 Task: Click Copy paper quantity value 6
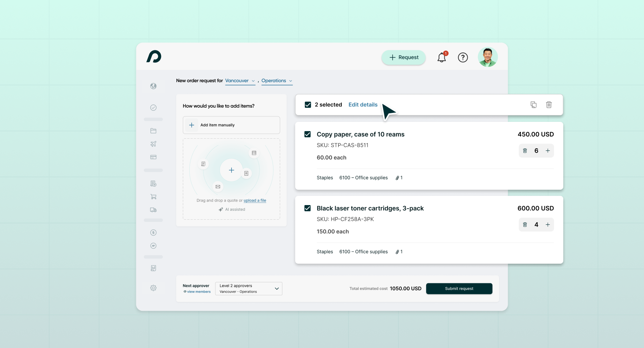tap(536, 151)
